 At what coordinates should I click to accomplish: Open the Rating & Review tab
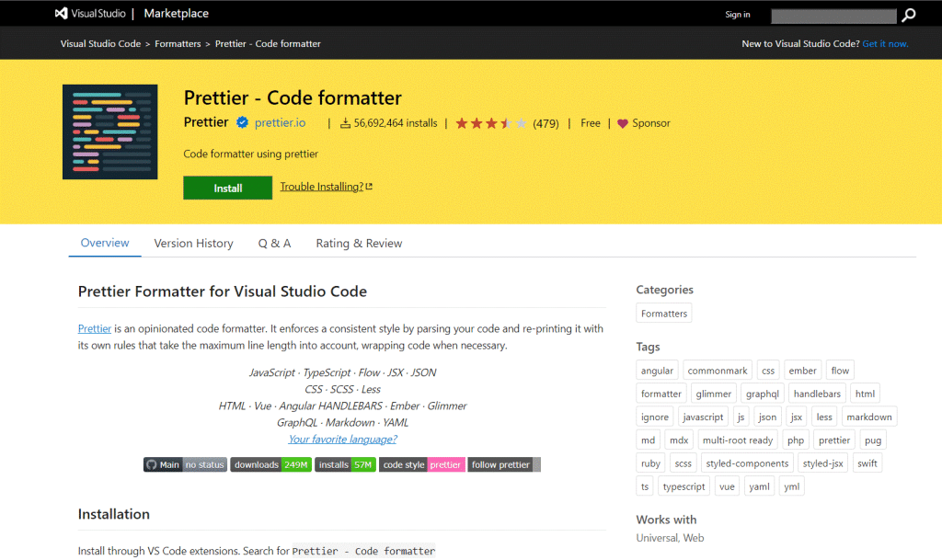click(x=360, y=243)
